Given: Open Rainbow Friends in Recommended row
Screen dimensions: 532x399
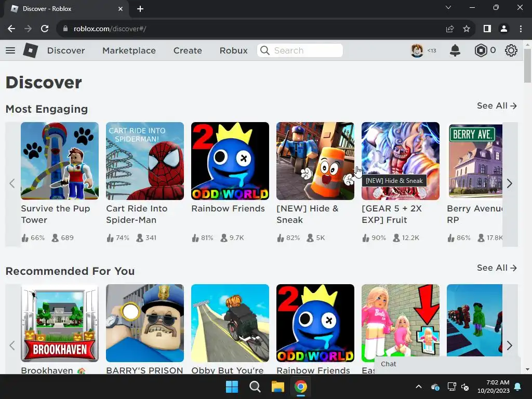Looking at the screenshot, I should (x=315, y=323).
